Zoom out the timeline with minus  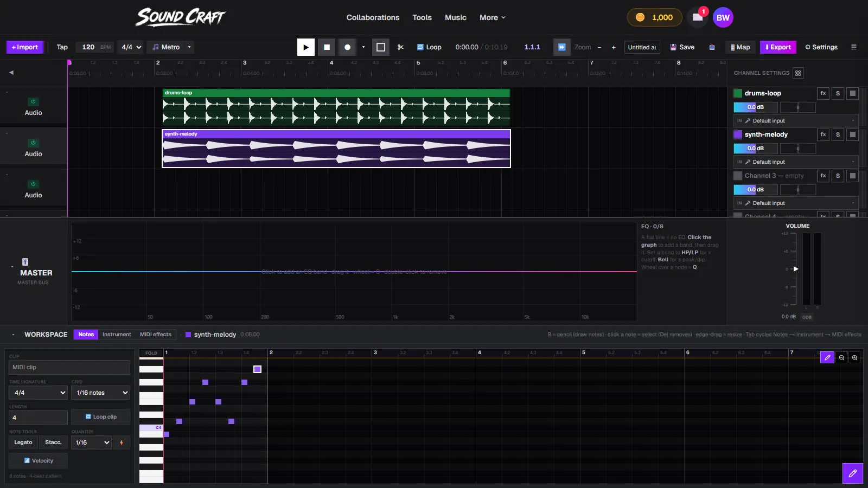[x=599, y=47]
